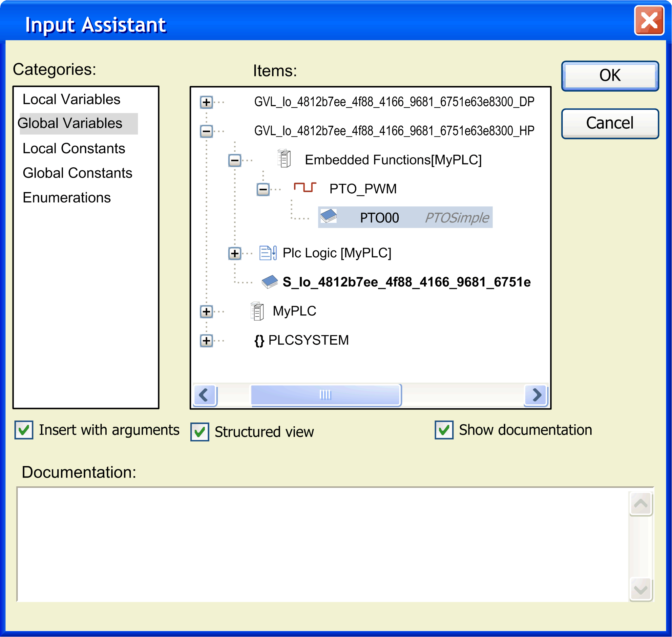The image size is (672, 637).
Task: Click the horizontal scrollbar thumb in Items
Action: click(325, 395)
